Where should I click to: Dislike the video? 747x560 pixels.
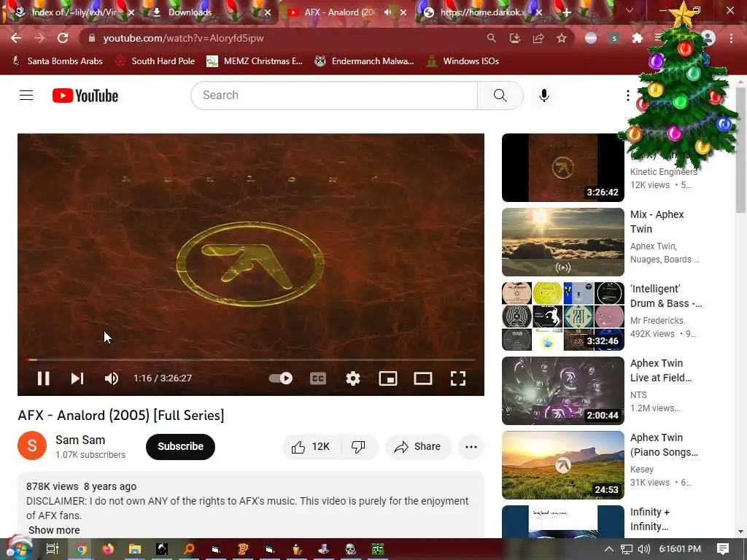(359, 447)
